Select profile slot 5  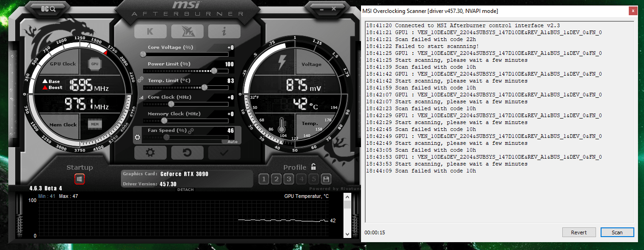click(x=313, y=179)
